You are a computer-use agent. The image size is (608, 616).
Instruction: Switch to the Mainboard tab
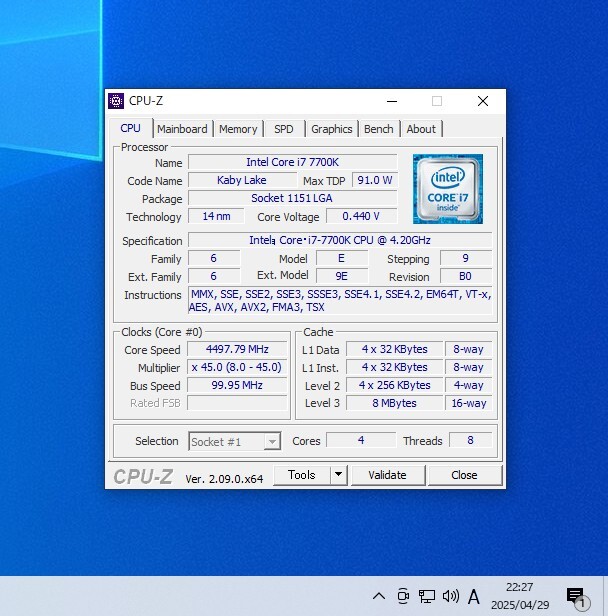(182, 129)
